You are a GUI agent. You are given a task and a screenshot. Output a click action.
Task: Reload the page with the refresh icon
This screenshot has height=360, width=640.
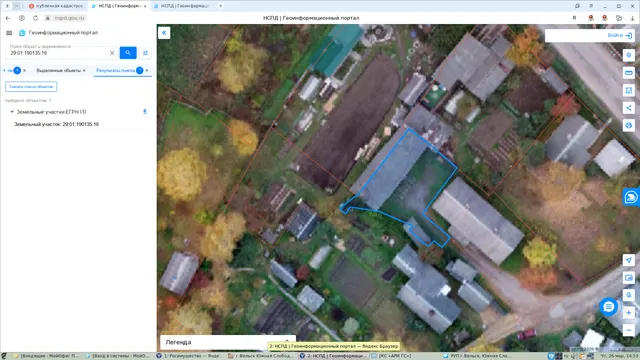tap(36, 18)
